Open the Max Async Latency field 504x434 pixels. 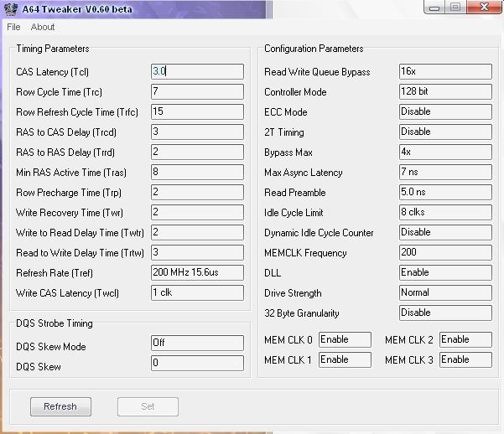pyautogui.click(x=445, y=172)
